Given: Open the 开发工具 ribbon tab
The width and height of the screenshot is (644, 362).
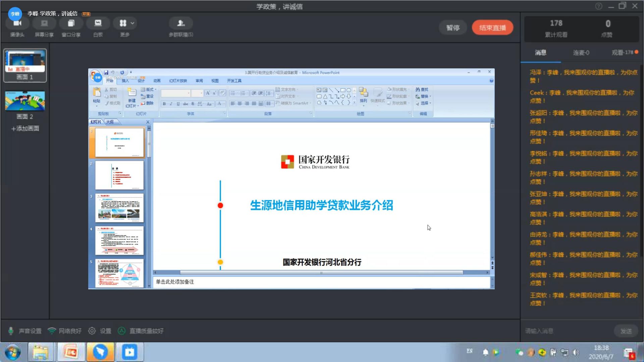Looking at the screenshot, I should pyautogui.click(x=234, y=81).
